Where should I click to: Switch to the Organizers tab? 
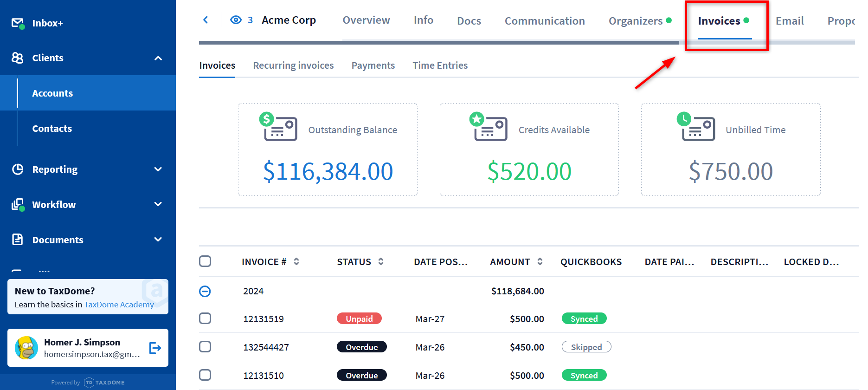pyautogui.click(x=640, y=21)
